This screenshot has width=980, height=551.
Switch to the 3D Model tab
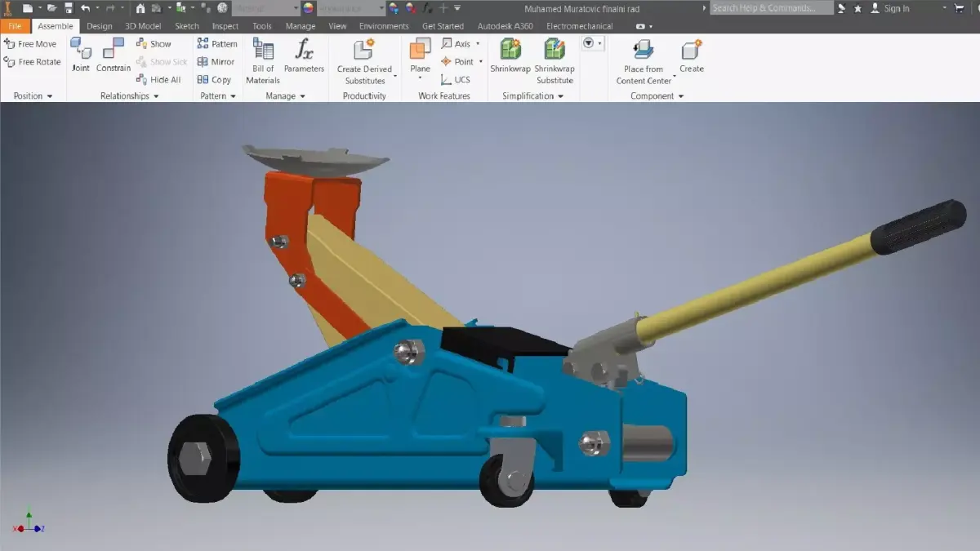143,26
